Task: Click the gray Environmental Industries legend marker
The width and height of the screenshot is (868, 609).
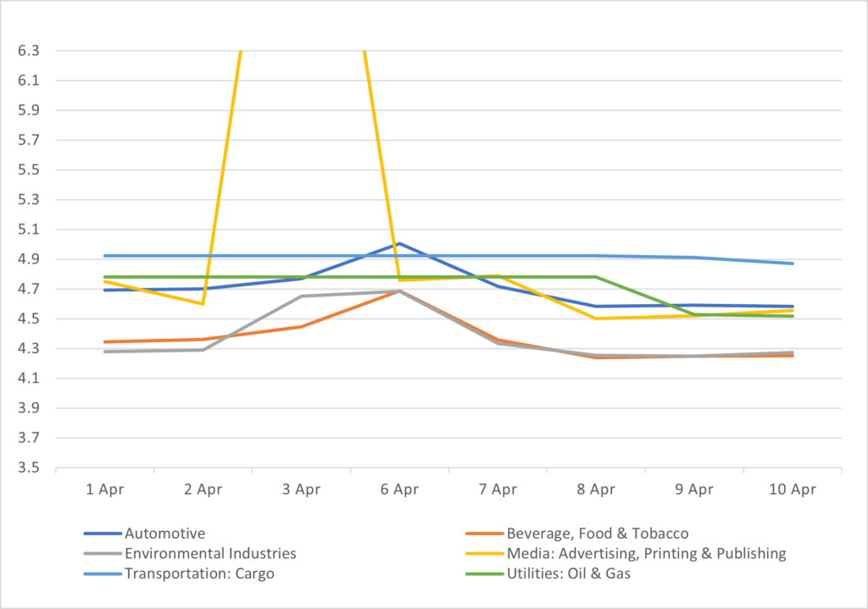Action: 103,554
